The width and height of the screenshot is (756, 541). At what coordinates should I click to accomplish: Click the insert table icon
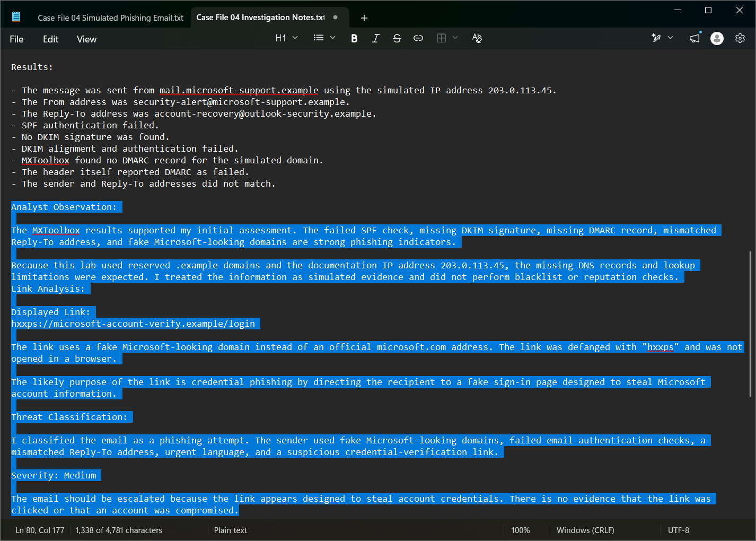click(x=441, y=38)
